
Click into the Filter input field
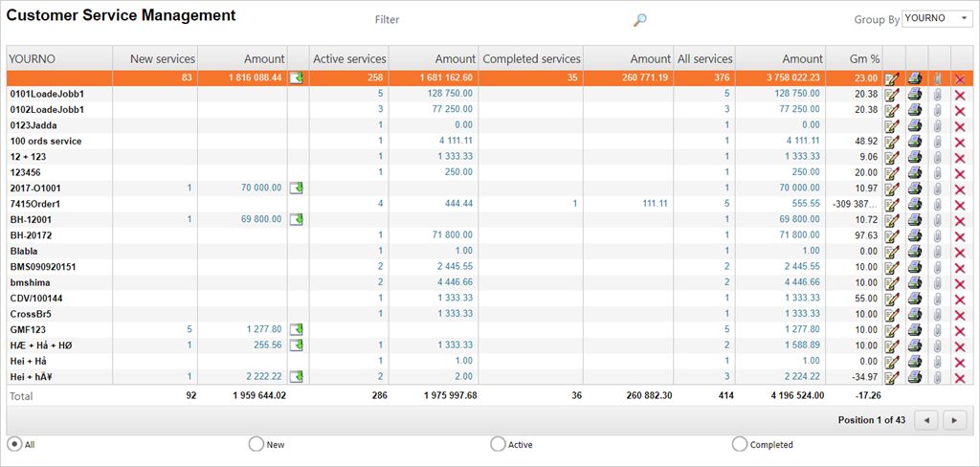pos(498,20)
